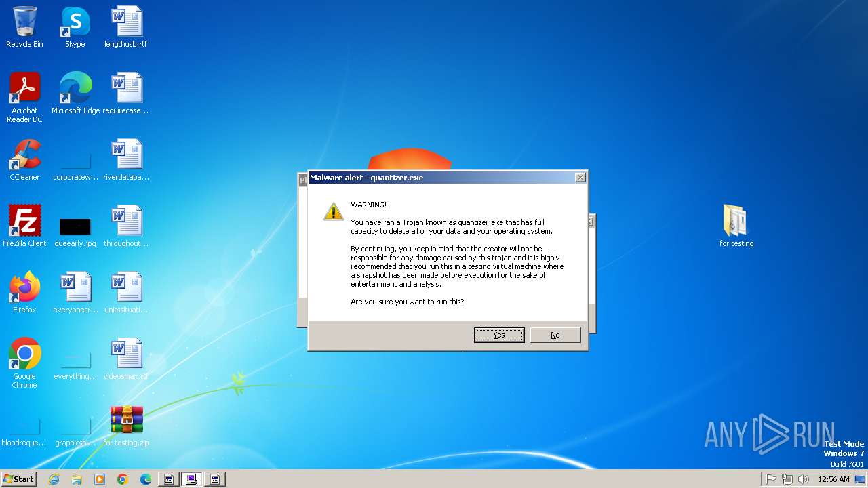This screenshot has height=488, width=868.
Task: Click the Show desktop button
Action: coord(860,479)
